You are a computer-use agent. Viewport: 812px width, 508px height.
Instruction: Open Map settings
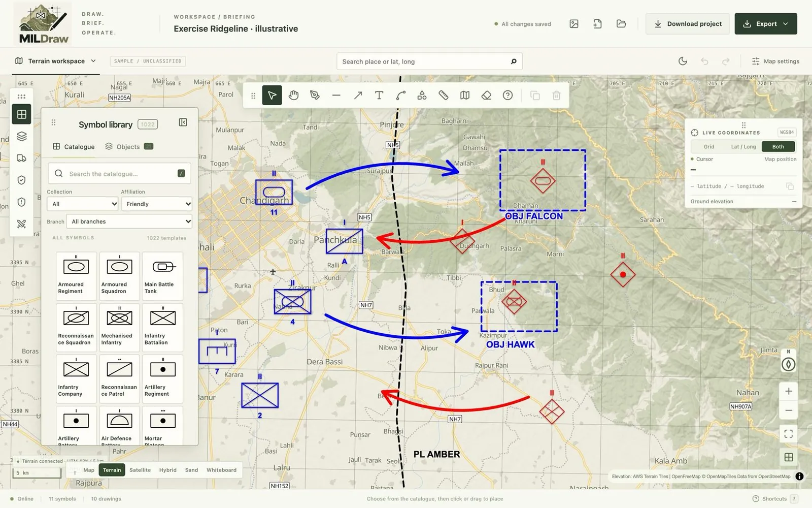pyautogui.click(x=775, y=61)
